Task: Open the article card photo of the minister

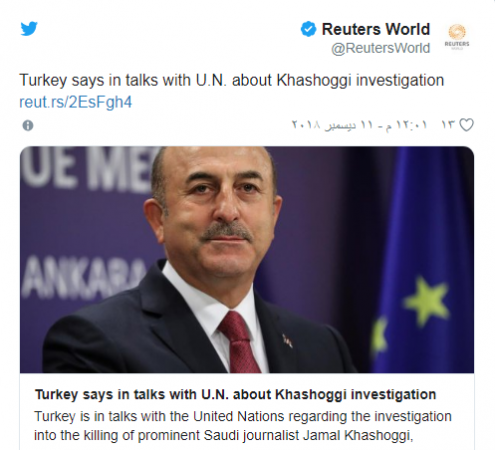Action: (247, 259)
